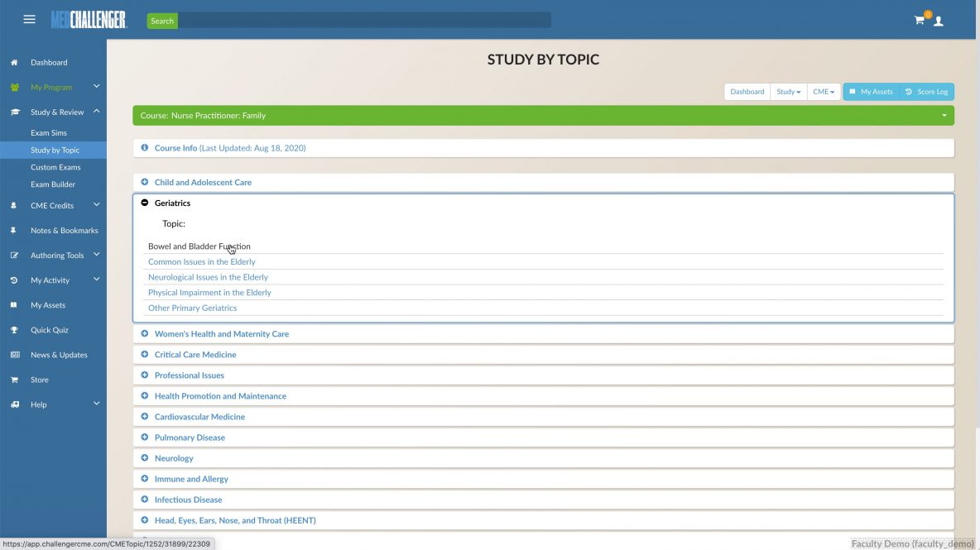Image resolution: width=980 pixels, height=550 pixels.
Task: Click the My Assets book icon in sidebar
Action: tap(14, 305)
